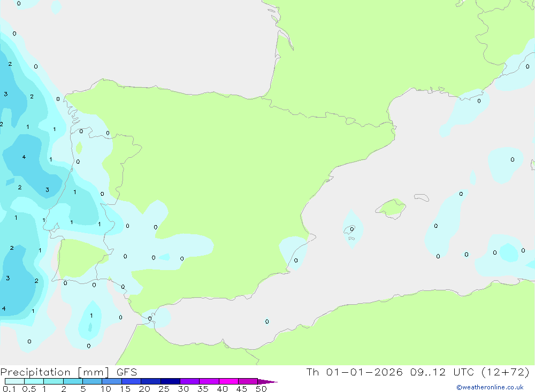The image size is (535, 392).
Task: Click the "30" legend scale label
Action: [183, 389]
